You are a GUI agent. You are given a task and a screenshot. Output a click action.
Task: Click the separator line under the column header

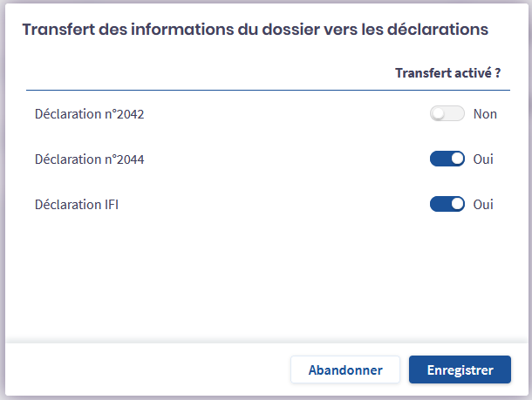click(262, 90)
